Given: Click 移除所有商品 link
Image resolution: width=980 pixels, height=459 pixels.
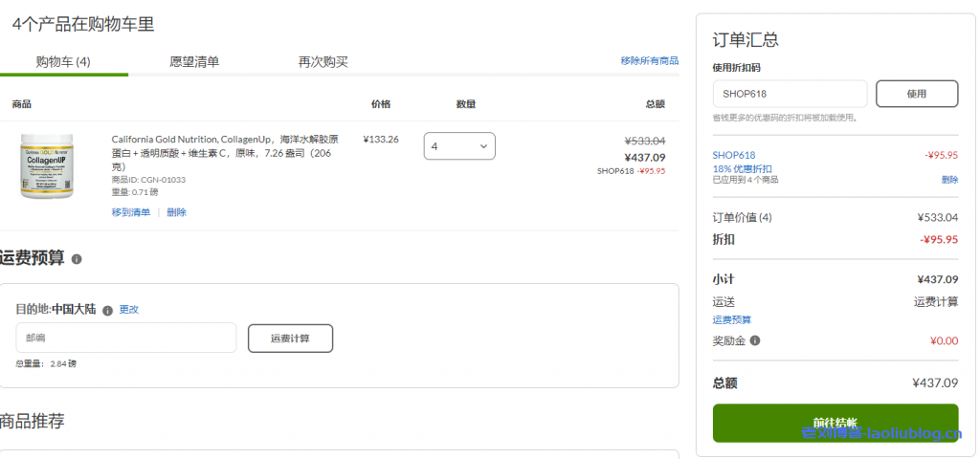Looking at the screenshot, I should 649,61.
